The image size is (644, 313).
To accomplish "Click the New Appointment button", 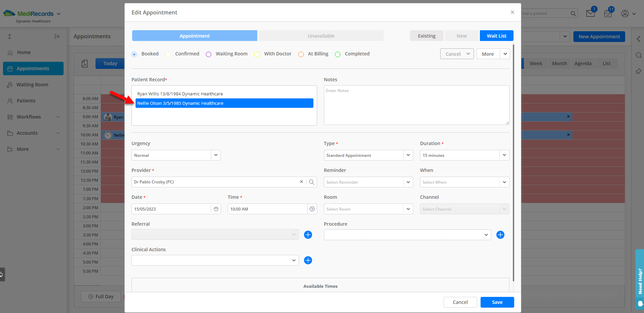I will (599, 37).
